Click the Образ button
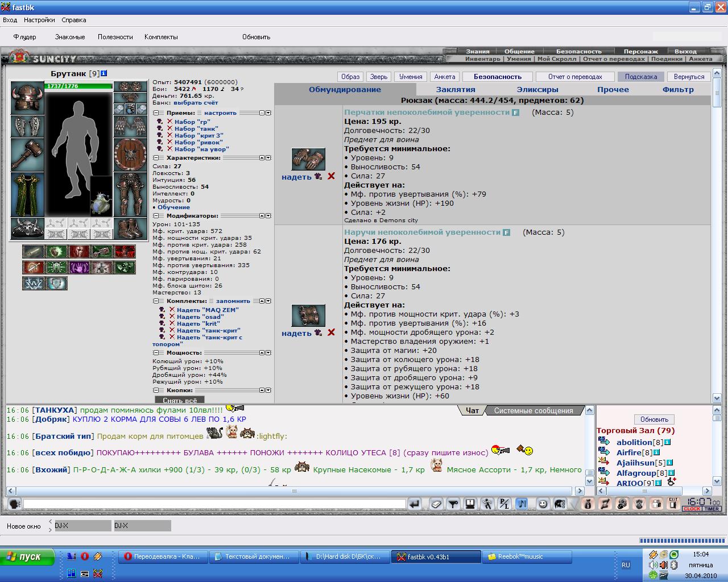The height and width of the screenshot is (582, 728). pos(350,77)
